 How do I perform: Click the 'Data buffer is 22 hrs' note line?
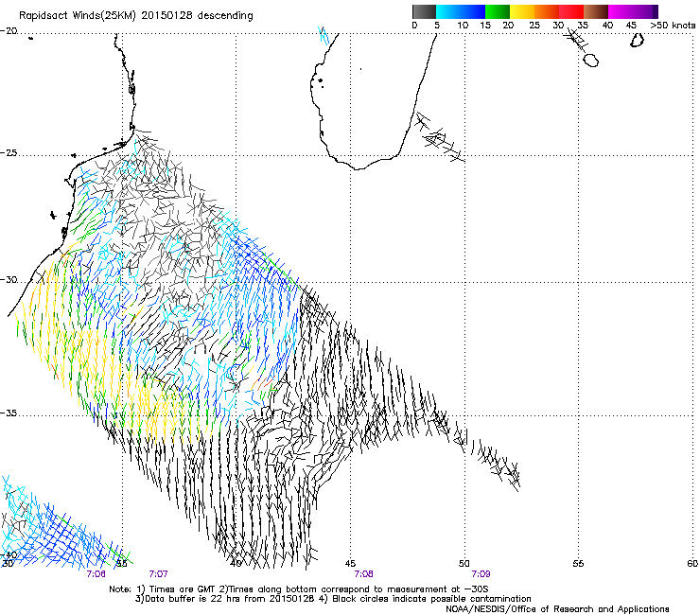333,599
